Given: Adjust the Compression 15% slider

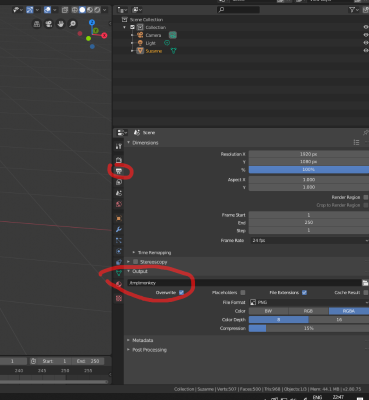Looking at the screenshot, I should point(309,328).
